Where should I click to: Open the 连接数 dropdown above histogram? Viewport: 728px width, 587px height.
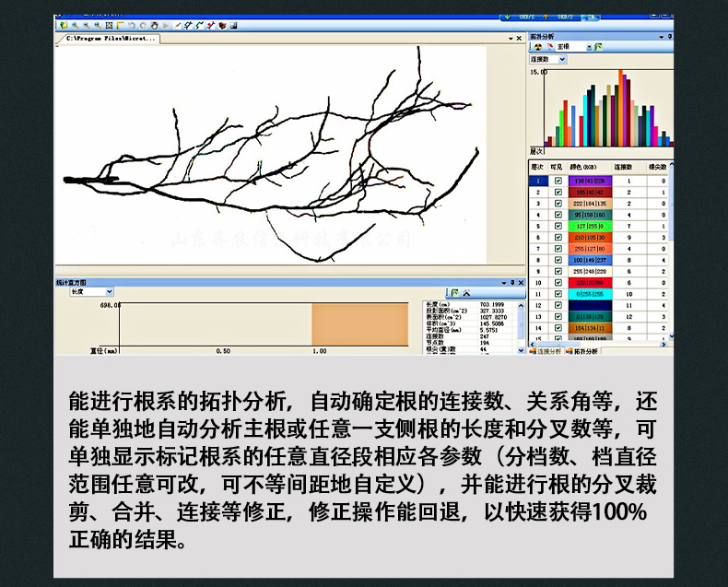(562, 59)
